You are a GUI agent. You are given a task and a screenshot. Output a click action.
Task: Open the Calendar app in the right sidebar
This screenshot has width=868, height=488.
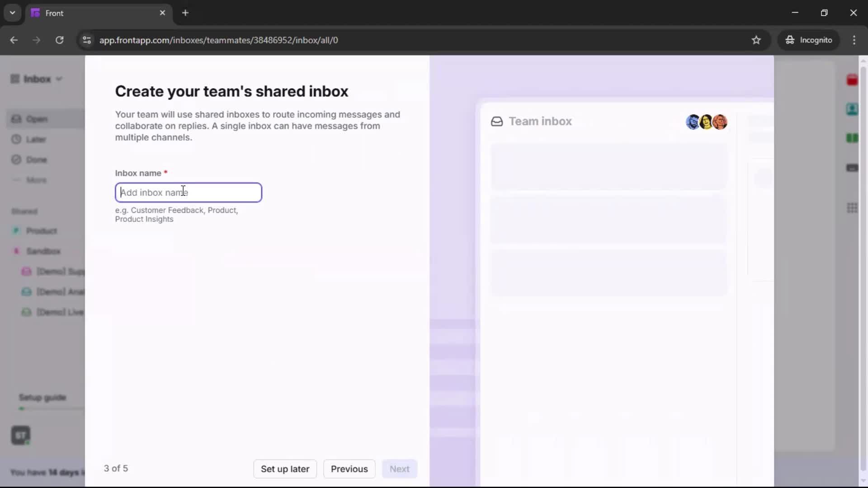pos(852,80)
